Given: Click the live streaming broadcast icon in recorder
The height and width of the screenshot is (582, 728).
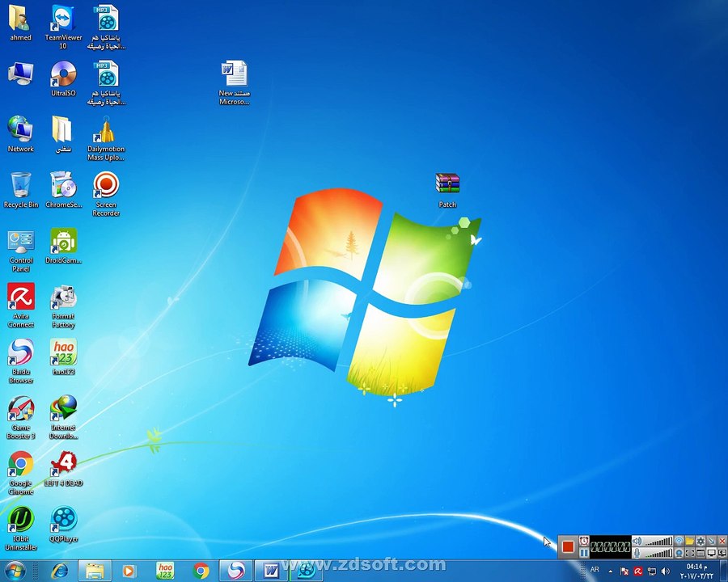Looking at the screenshot, I should point(679,541).
